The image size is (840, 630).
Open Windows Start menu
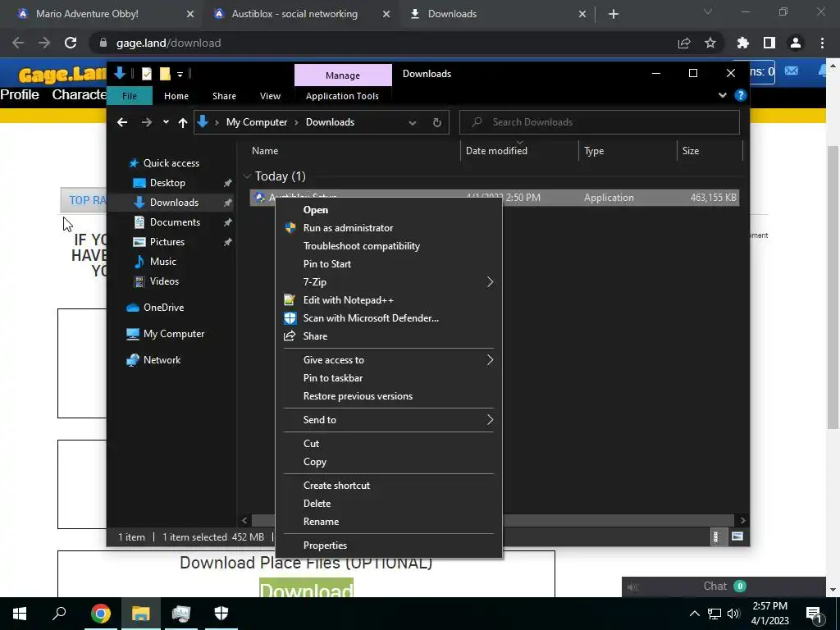(x=20, y=614)
